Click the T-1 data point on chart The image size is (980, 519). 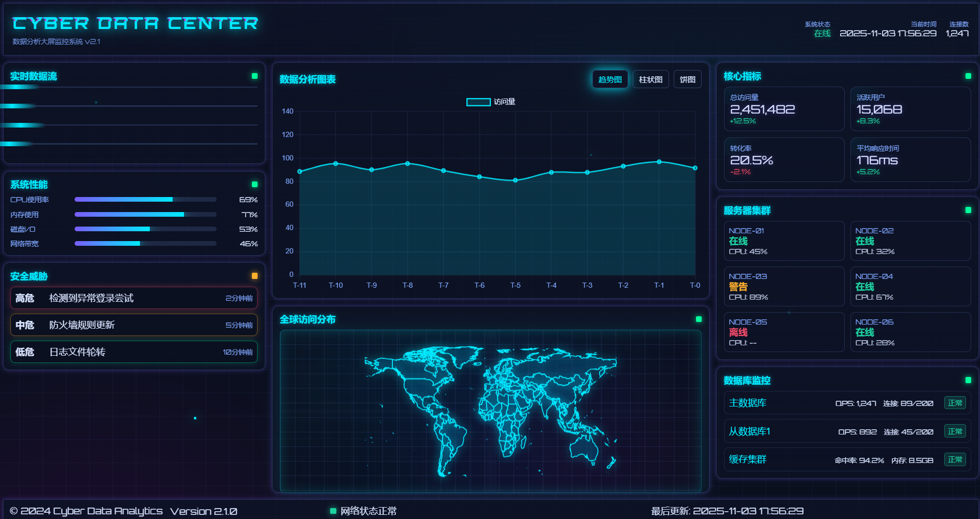659,162
